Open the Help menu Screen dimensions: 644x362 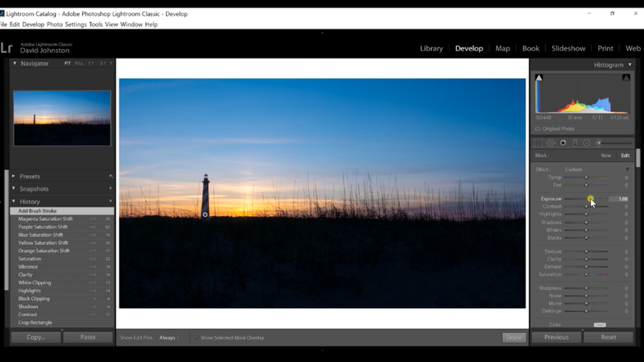tap(151, 24)
